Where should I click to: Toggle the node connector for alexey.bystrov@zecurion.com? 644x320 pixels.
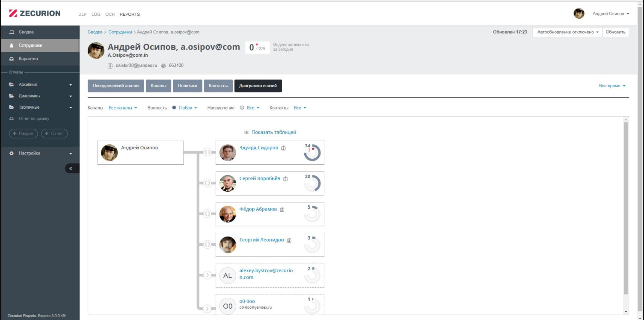pyautogui.click(x=207, y=275)
